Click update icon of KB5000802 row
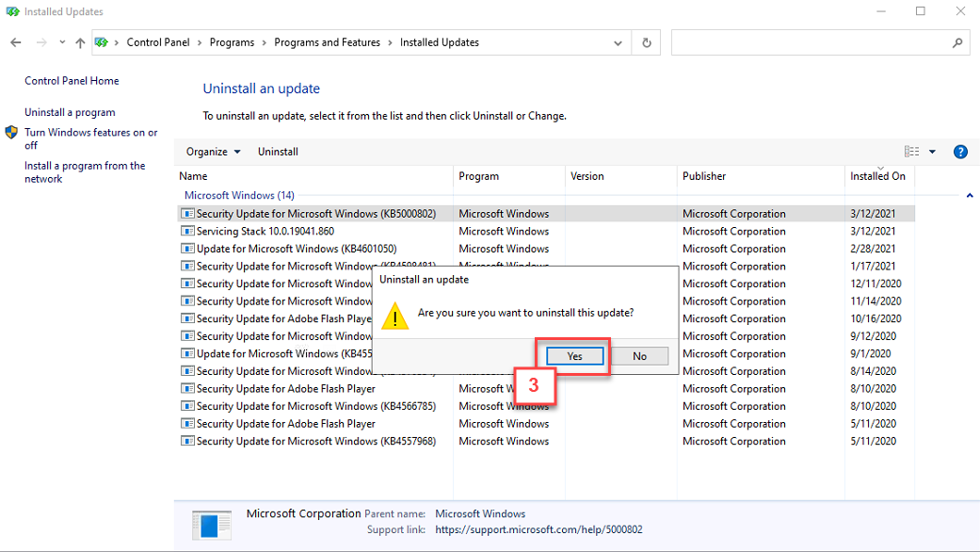Viewport: 980px width, 552px height. (187, 213)
